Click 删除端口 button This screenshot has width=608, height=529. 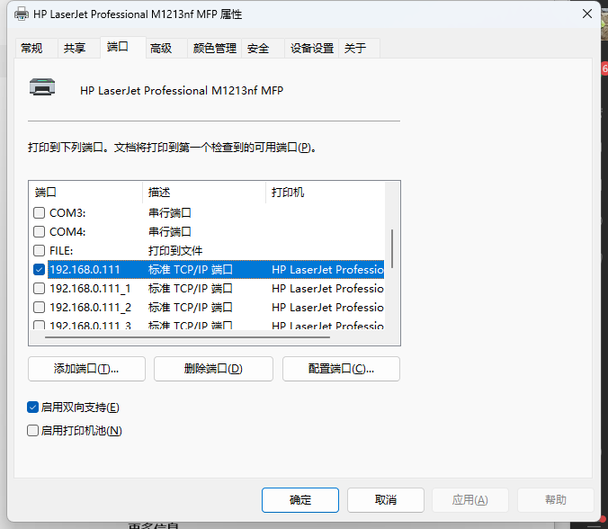pyautogui.click(x=213, y=369)
